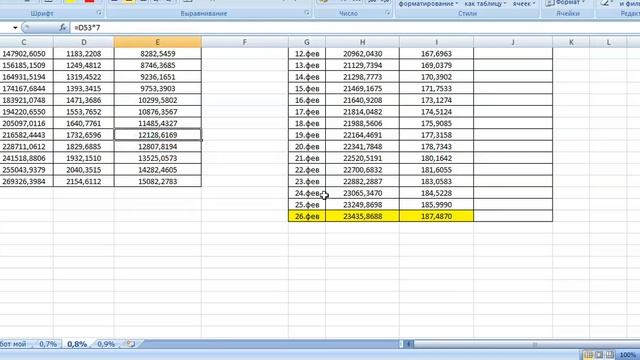Switch to Normal view in status bar
Image resolution: width=640 pixels, height=360 pixels.
(588, 355)
